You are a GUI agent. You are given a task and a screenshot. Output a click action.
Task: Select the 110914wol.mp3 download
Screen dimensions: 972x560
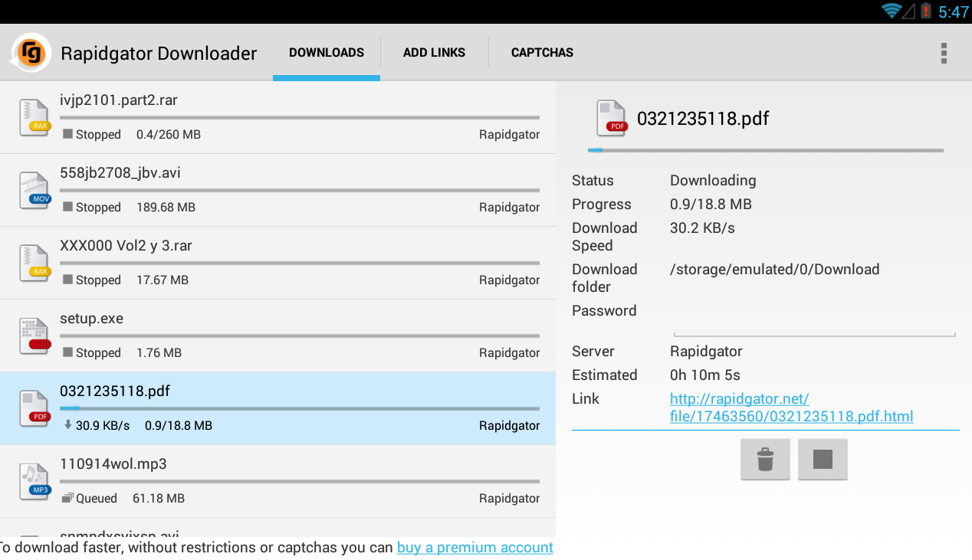pos(277,481)
